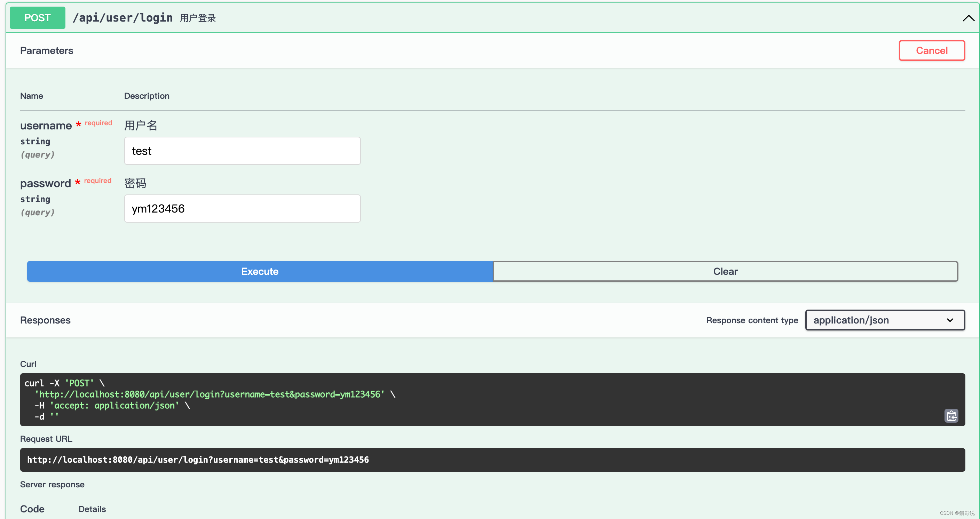The image size is (980, 519).
Task: Open the Response content type dropdown
Action: (x=885, y=320)
